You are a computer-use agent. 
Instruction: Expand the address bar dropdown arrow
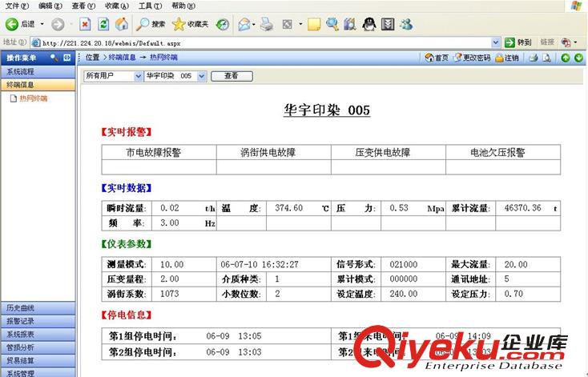pyautogui.click(x=496, y=42)
